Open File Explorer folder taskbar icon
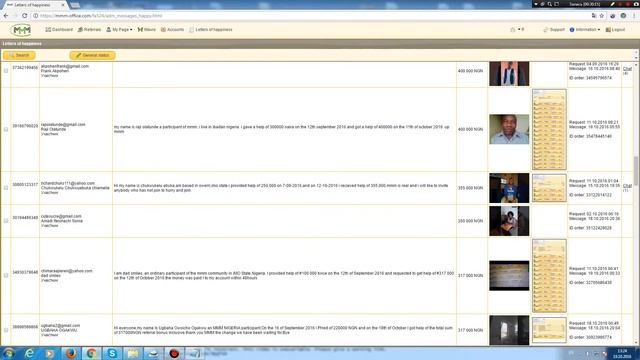The image size is (640, 360). coord(133,353)
